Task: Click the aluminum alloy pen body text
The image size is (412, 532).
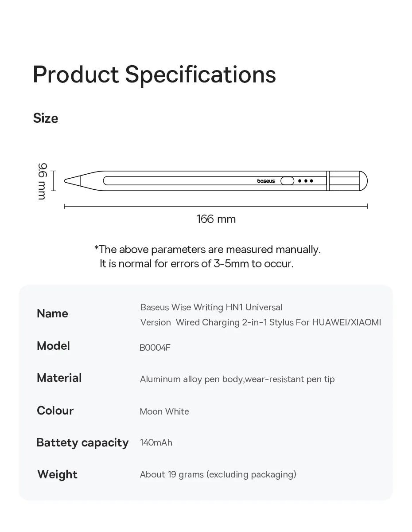Action: (237, 379)
